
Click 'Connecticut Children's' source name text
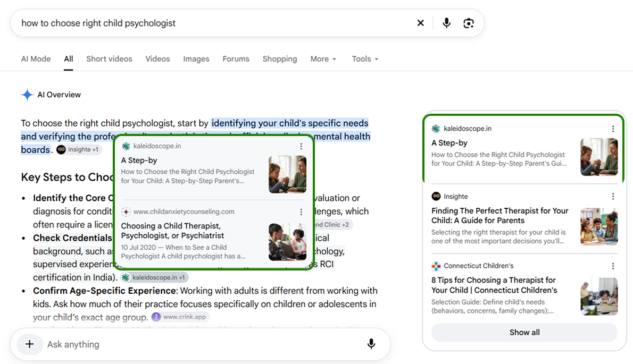[x=478, y=266]
